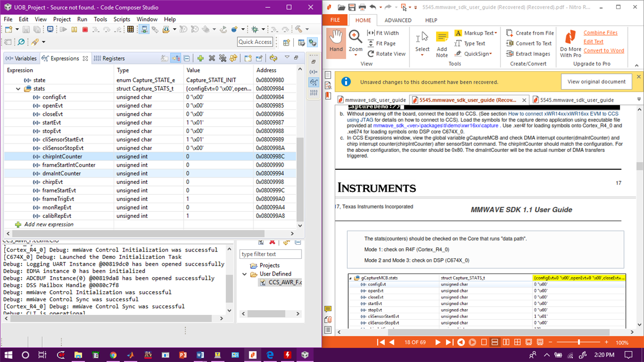Open the FILE tab in Nitro
The height and width of the screenshot is (362, 644).
point(335,20)
